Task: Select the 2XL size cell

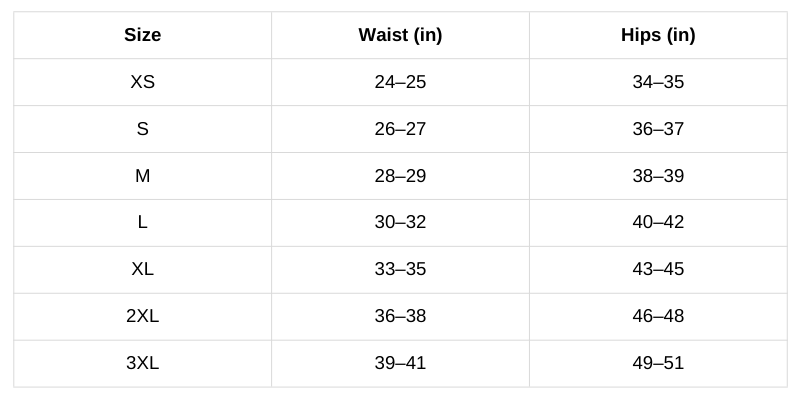Action: pos(142,316)
